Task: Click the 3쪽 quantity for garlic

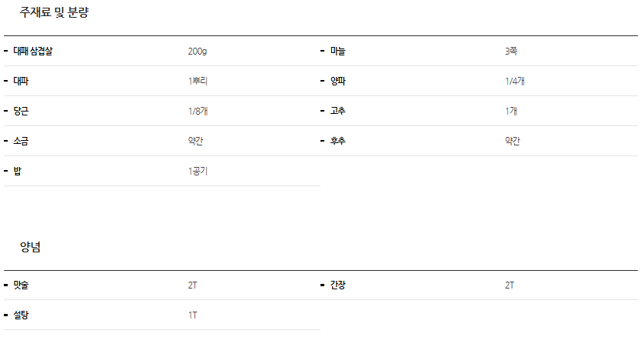Action: click(x=511, y=52)
